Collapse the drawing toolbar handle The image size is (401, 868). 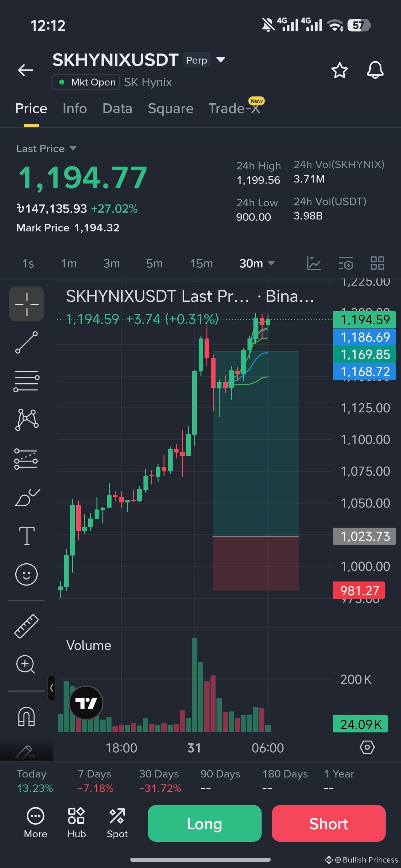51,688
